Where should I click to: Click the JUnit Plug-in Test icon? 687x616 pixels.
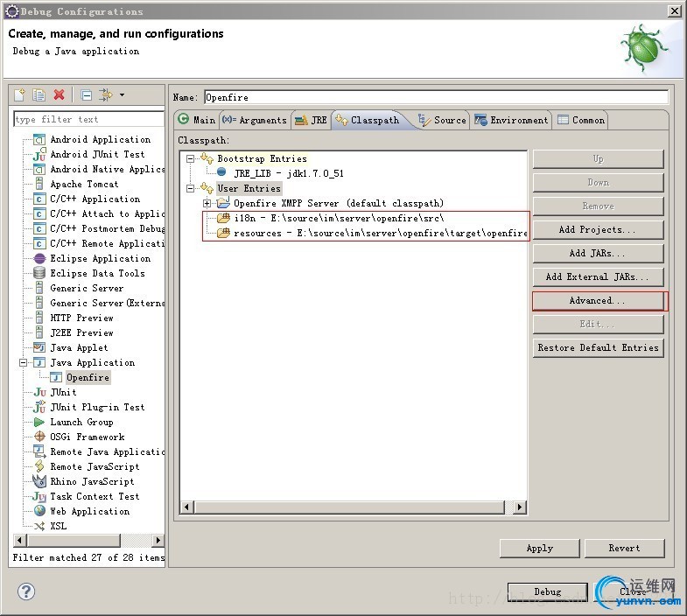pyautogui.click(x=39, y=407)
